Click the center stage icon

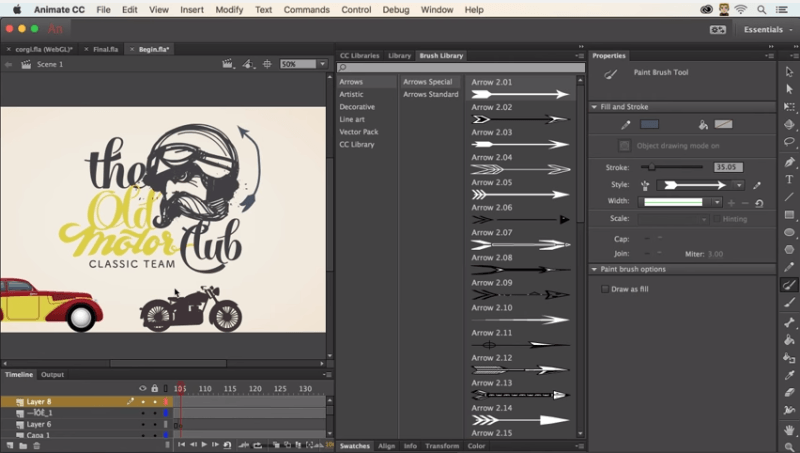coord(266,64)
